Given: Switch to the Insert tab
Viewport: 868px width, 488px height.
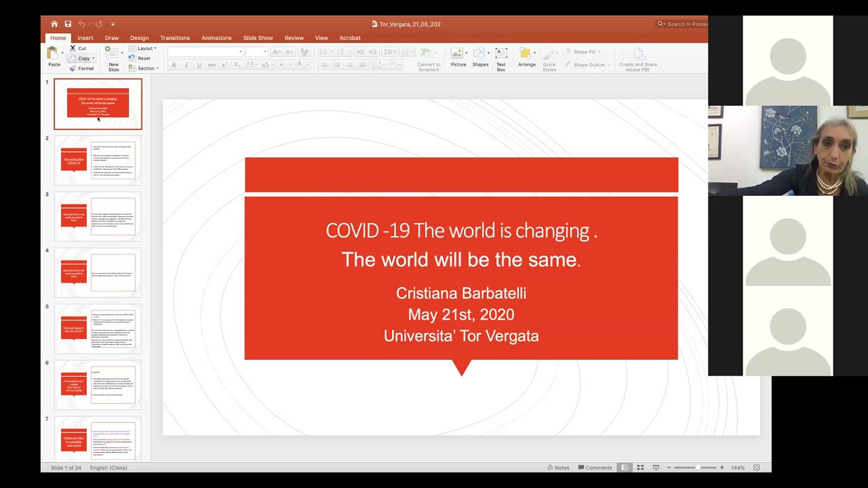Looking at the screenshot, I should click(x=85, y=38).
